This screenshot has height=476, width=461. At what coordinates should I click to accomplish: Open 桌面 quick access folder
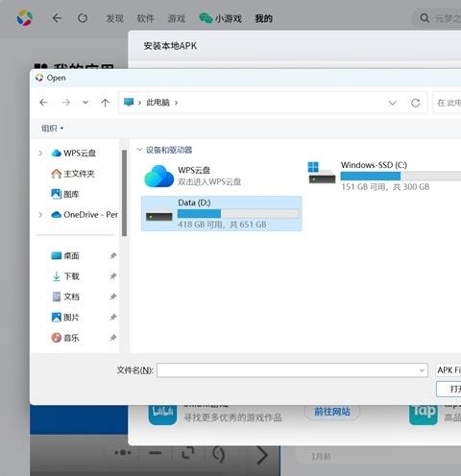pyautogui.click(x=65, y=256)
